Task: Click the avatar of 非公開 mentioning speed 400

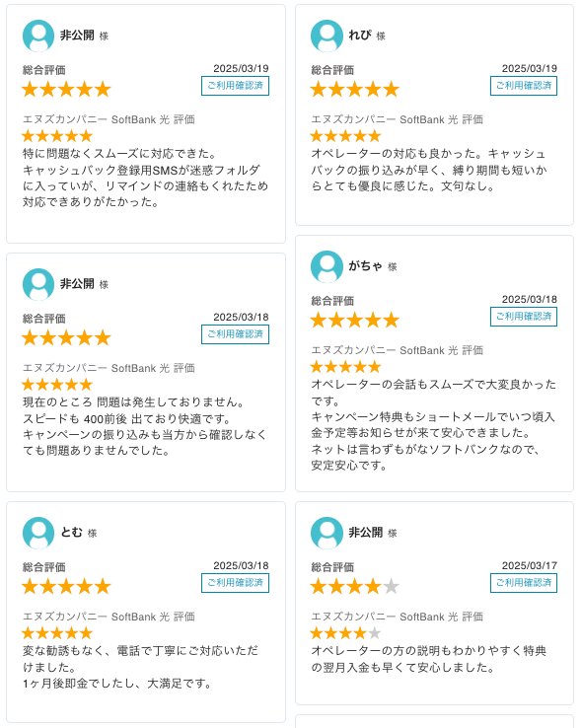Action: [38, 284]
